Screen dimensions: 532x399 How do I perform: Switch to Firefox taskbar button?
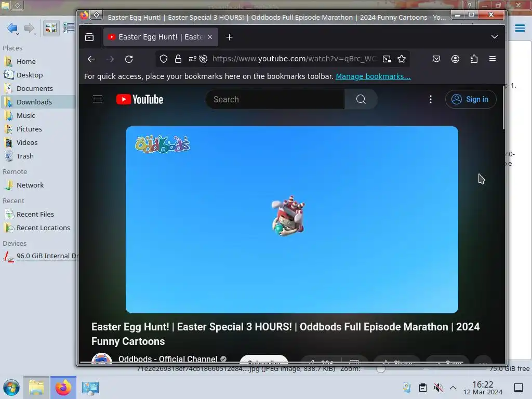63,388
